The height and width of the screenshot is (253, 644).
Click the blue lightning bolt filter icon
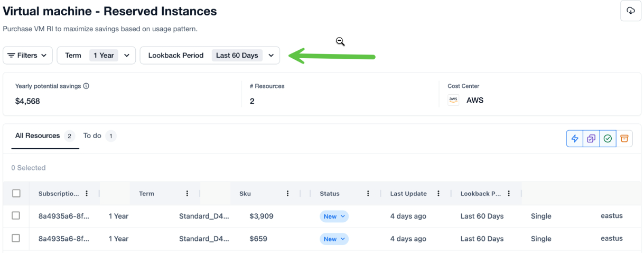point(575,139)
